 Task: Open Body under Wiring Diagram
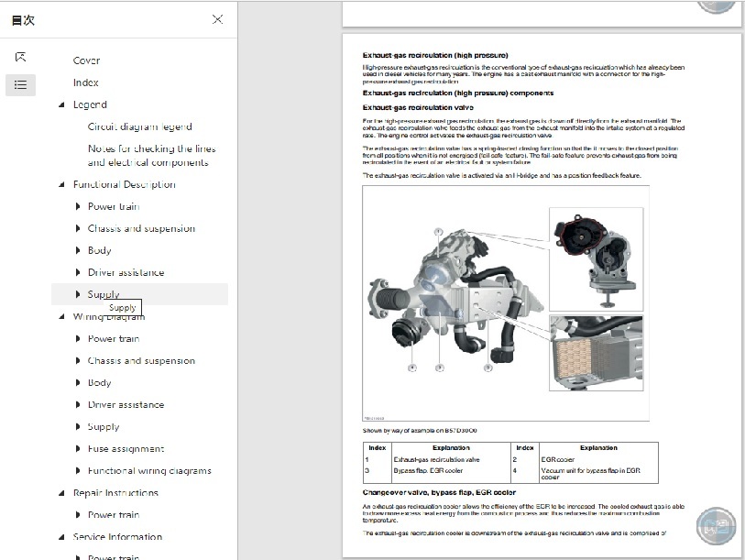99,383
